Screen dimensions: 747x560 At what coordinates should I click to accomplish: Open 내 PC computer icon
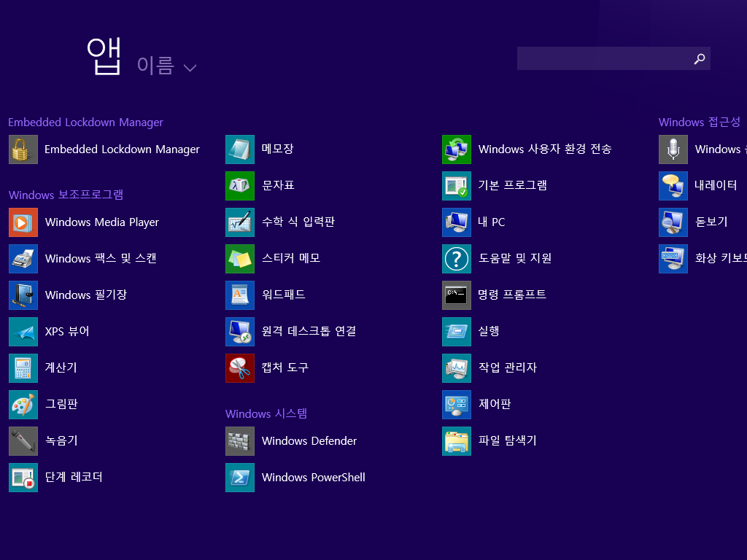(x=457, y=222)
